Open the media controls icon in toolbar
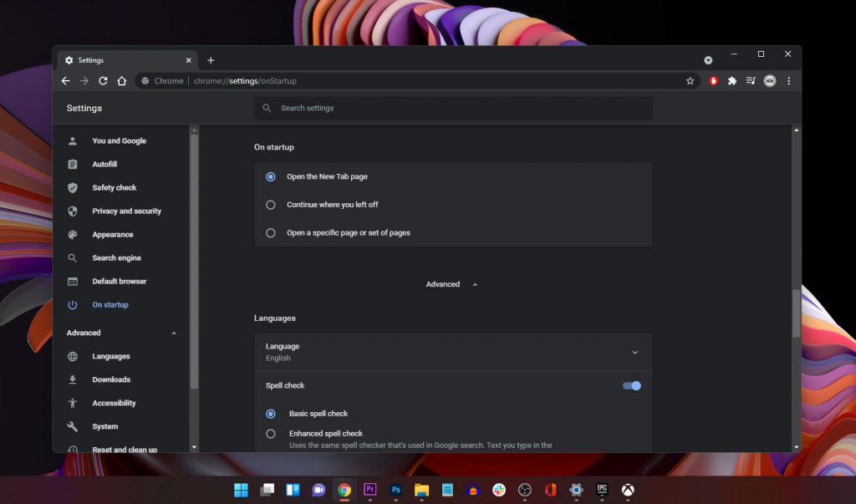Image resolution: width=856 pixels, height=504 pixels. [751, 81]
